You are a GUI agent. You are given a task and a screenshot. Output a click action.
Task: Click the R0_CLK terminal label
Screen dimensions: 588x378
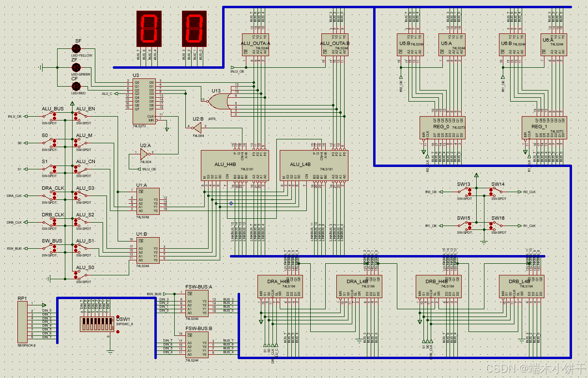[x=529, y=192]
